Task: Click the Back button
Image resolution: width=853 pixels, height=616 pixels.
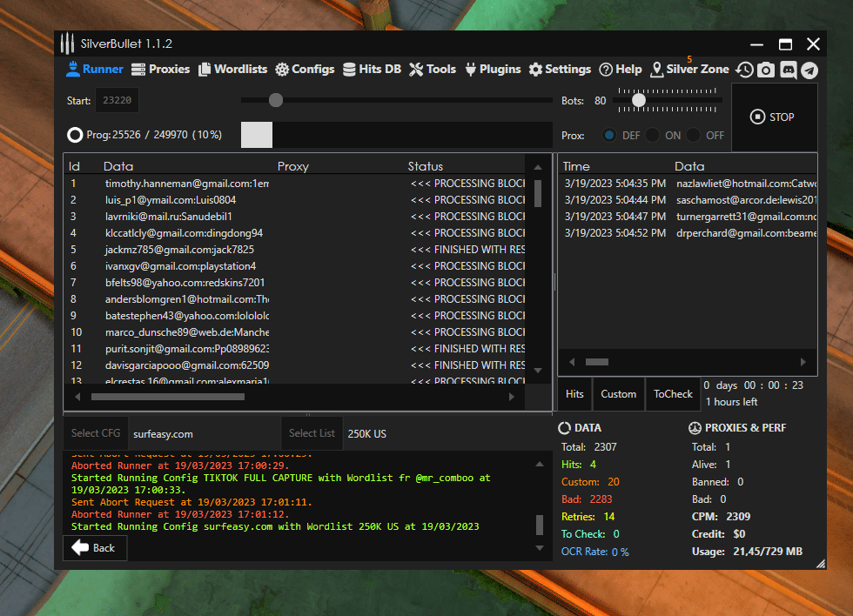Action: point(95,548)
